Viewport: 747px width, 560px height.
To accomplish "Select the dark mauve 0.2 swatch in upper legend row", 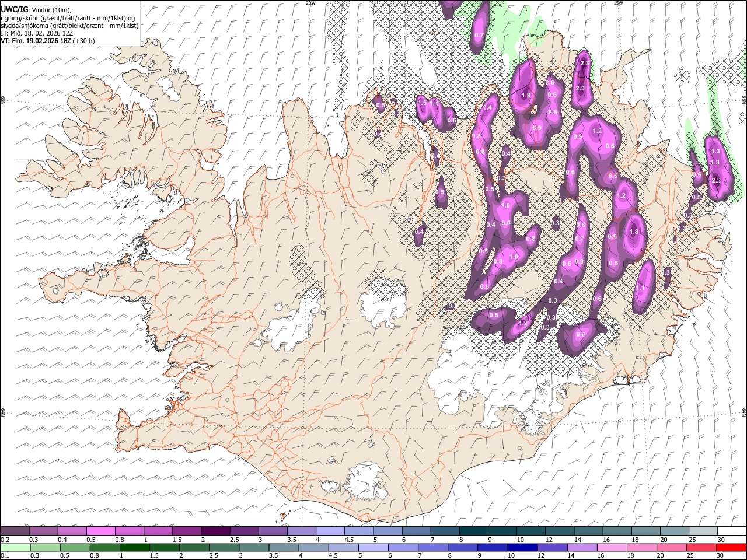I will point(15,531).
